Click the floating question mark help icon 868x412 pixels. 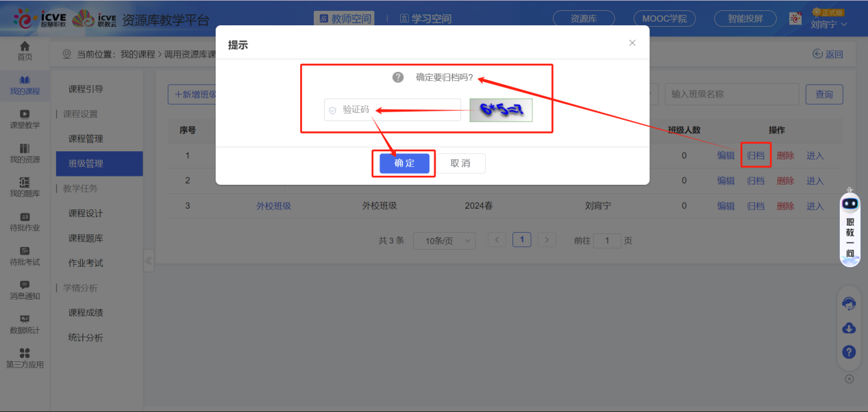point(849,352)
